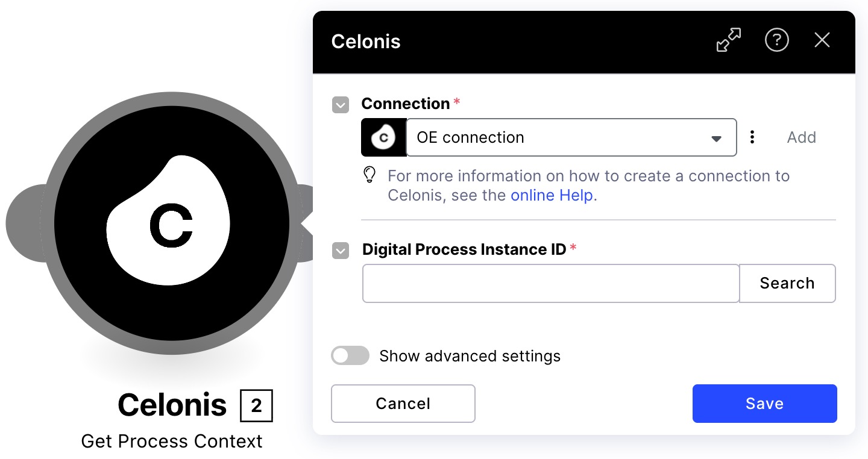Open the help icon in the dialog header
Viewport: 868px width, 459px height.
(776, 40)
